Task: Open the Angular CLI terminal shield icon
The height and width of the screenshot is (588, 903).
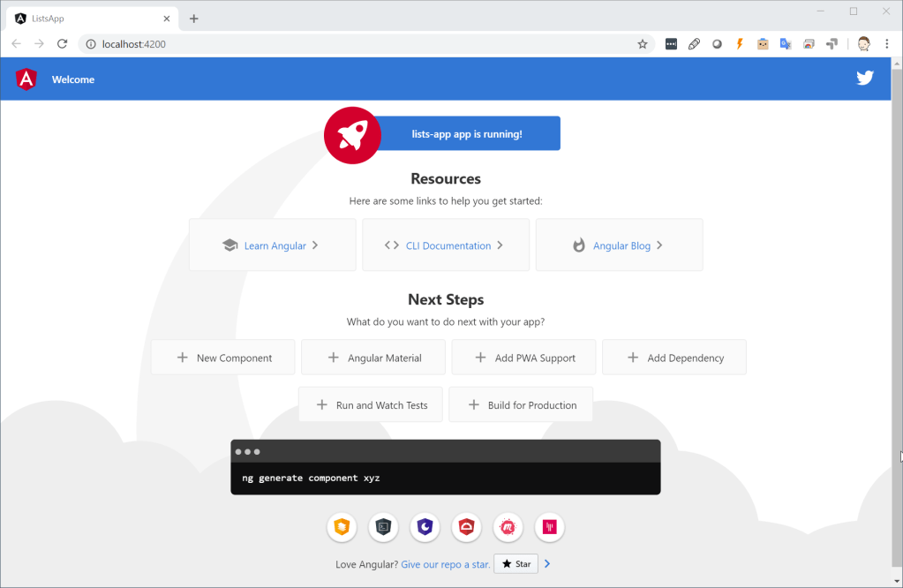Action: (383, 527)
